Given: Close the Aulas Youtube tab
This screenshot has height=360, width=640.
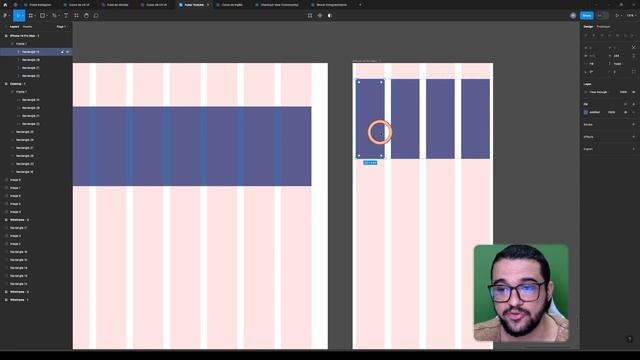Looking at the screenshot, I should pos(208,4).
